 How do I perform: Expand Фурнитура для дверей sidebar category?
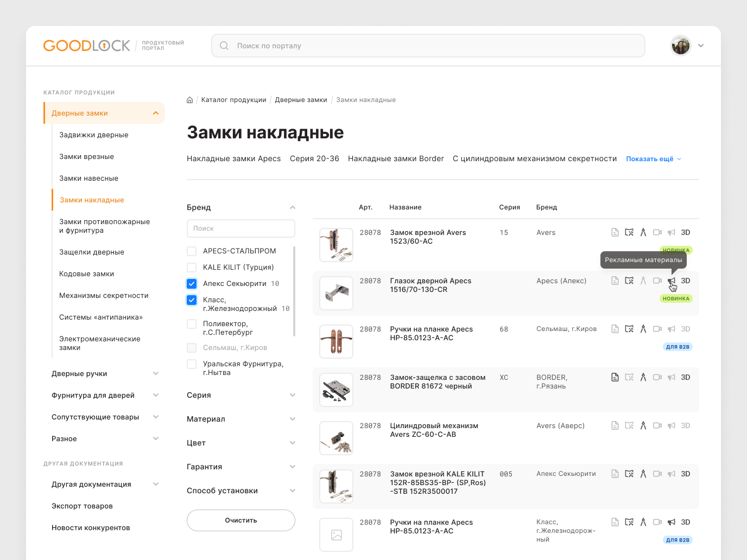click(x=156, y=395)
